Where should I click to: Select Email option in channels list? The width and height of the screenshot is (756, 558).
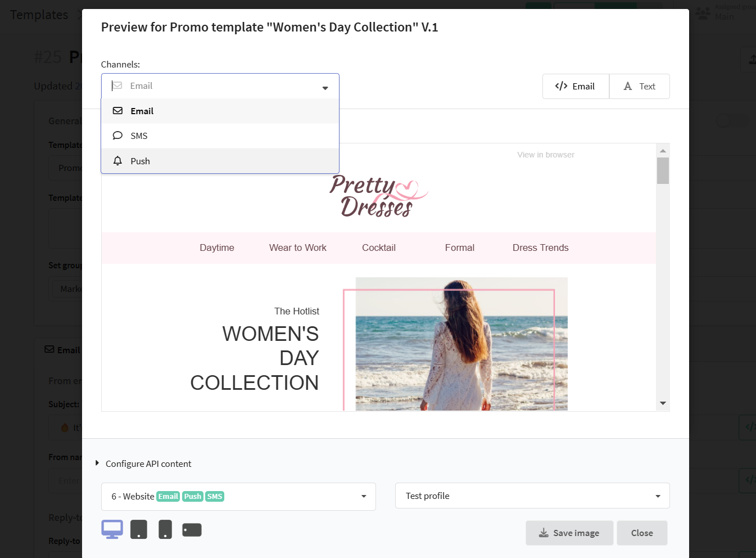220,111
